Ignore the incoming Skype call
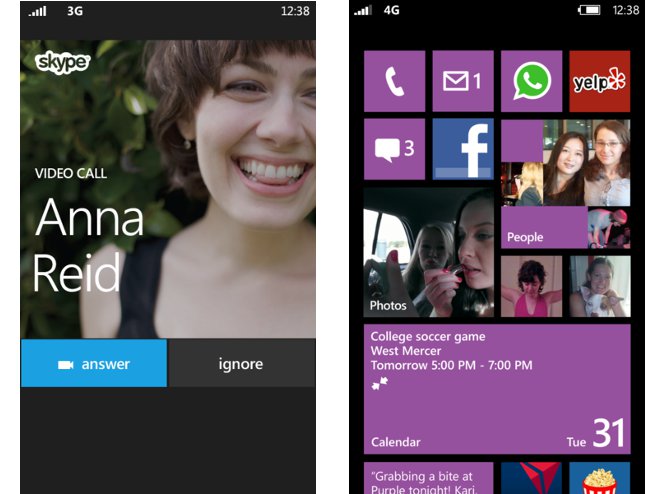The image size is (660, 494). [242, 364]
